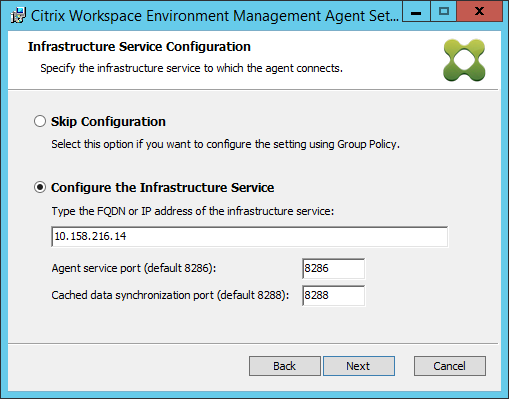
Task: Click 'Agent service port (default 8286)' label
Action: click(x=134, y=268)
